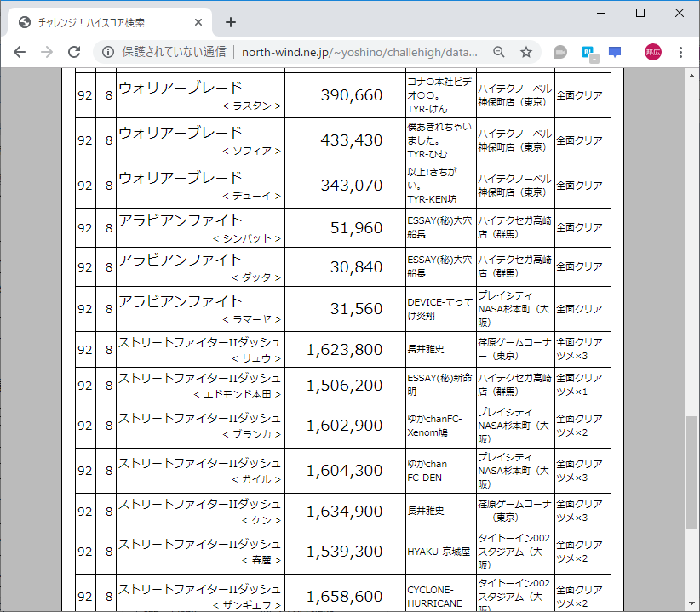Click player ゆかchan FC-DEN cell
This screenshot has width=700, height=612.
pos(440,471)
